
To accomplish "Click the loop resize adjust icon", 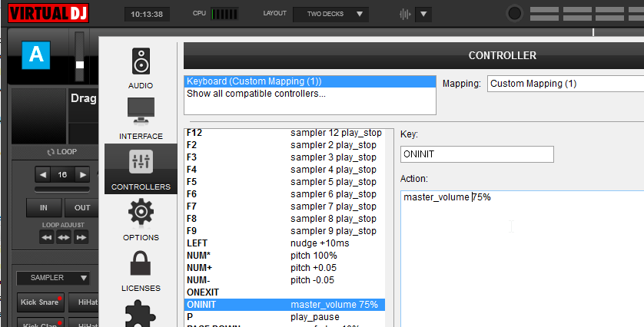I will coord(64,237).
